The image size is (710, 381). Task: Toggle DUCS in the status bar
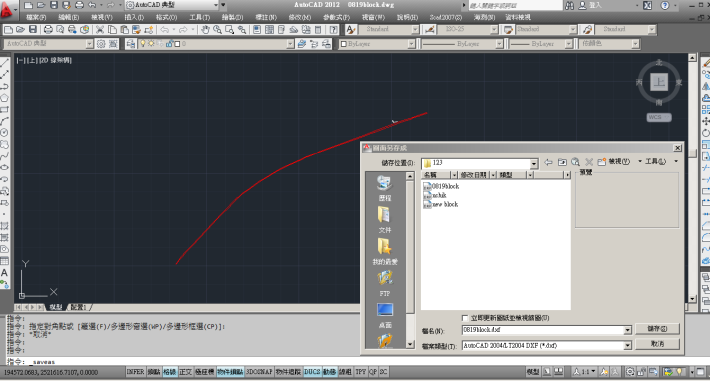point(312,372)
